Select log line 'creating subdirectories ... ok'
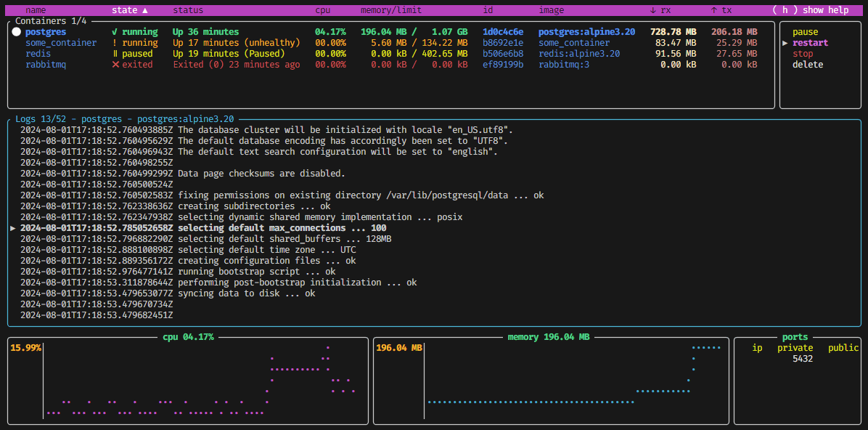The width and height of the screenshot is (868, 430). pyautogui.click(x=175, y=206)
